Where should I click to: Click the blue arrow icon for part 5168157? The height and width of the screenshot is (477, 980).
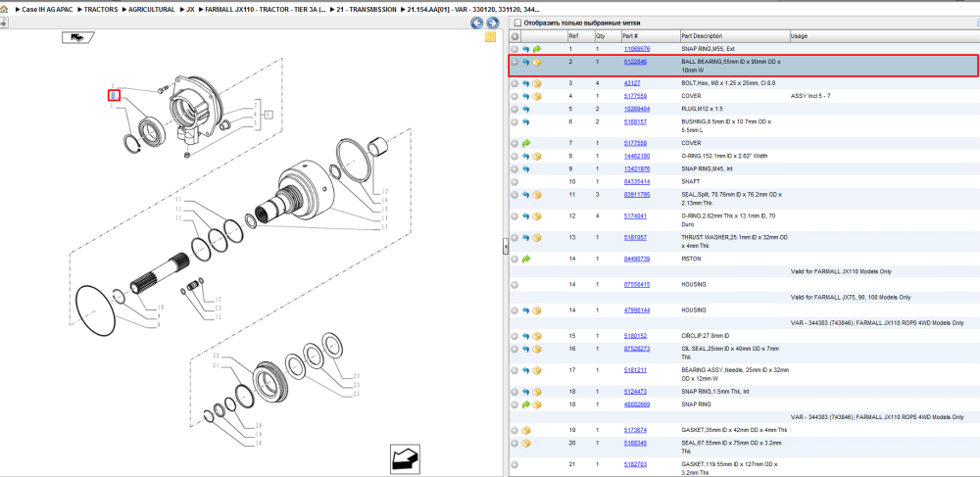pos(526,122)
